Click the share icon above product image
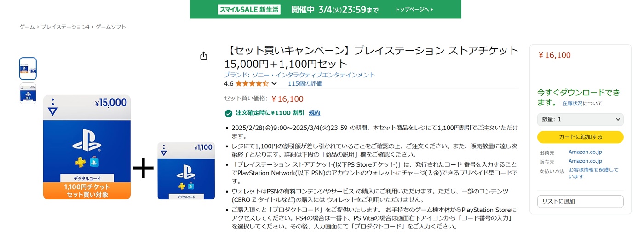Viewport: 644px width, 234px height. [204, 56]
